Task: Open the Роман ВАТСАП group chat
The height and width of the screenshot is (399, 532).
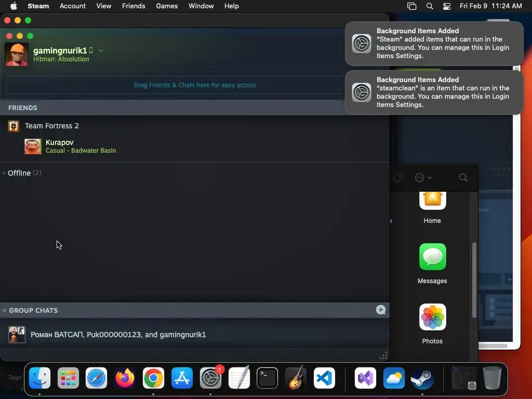Action: [x=195, y=335]
